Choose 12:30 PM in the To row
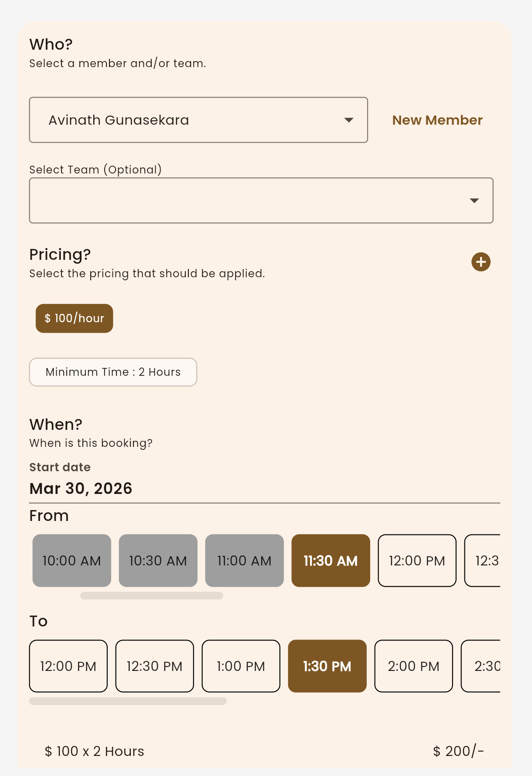The image size is (532, 776). (154, 666)
